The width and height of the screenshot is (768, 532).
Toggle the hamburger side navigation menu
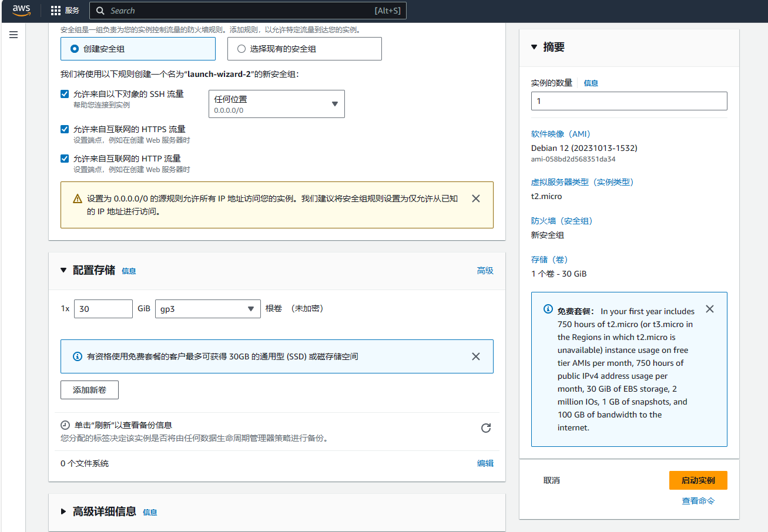(x=14, y=35)
